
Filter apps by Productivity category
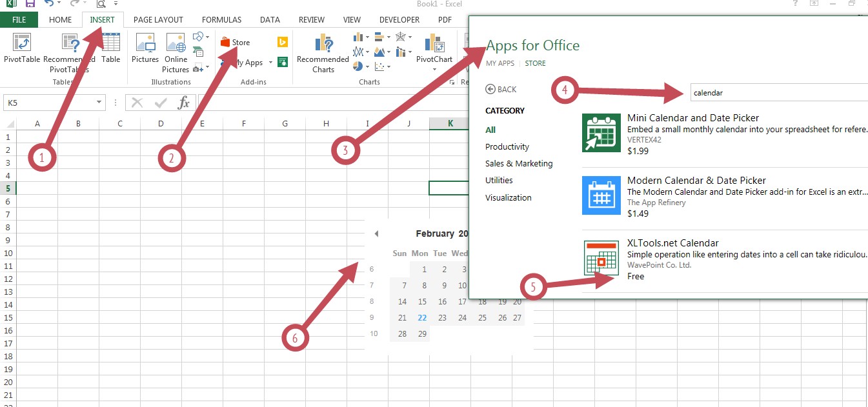507,147
